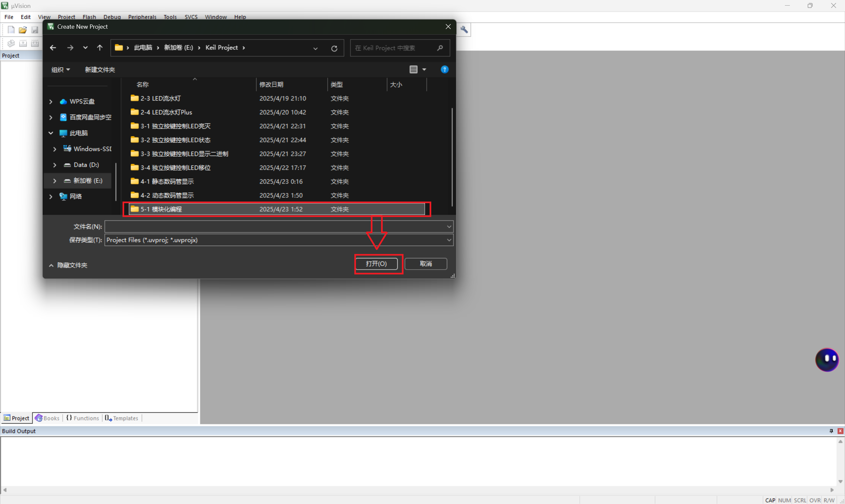
Task: Click the 取消 cancel button
Action: click(426, 264)
